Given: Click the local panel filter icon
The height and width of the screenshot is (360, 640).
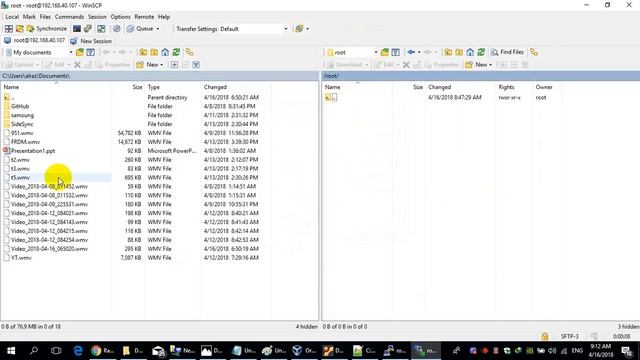Looking at the screenshot, I should click(x=91, y=52).
